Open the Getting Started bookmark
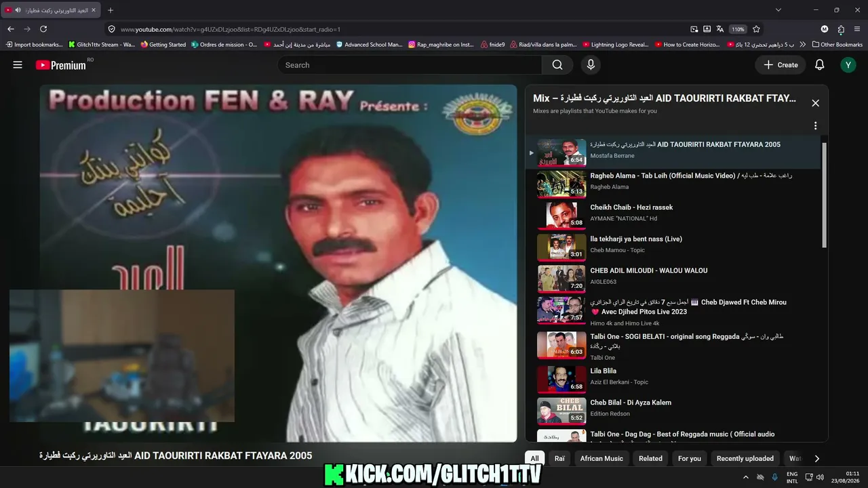 (163, 45)
